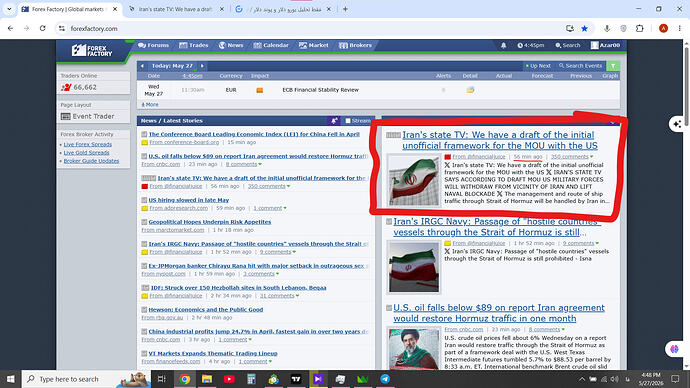690x388 pixels.
Task: Open Live Gold Spreads link
Action: pos(86,153)
